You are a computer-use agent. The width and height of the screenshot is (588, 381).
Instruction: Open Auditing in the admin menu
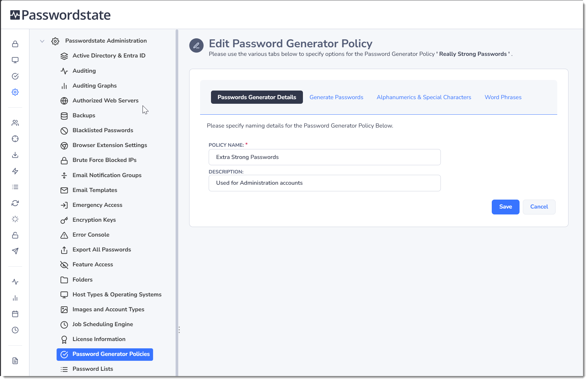tap(84, 71)
